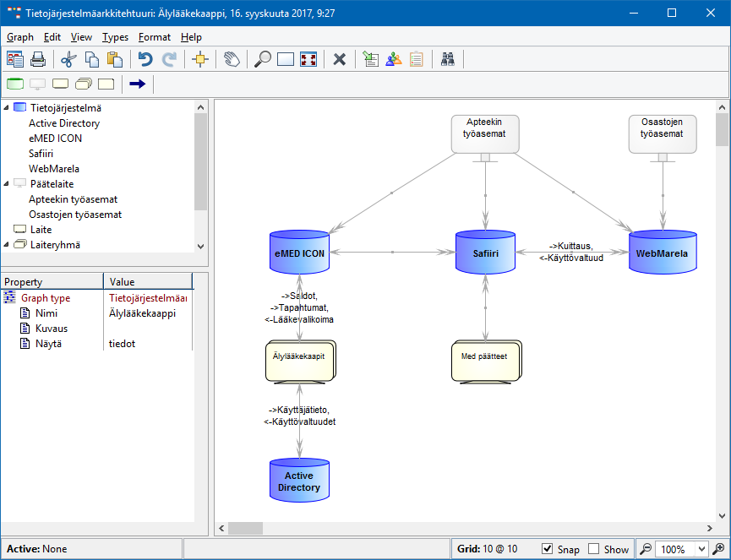Disable the Snap checkbox

548,549
